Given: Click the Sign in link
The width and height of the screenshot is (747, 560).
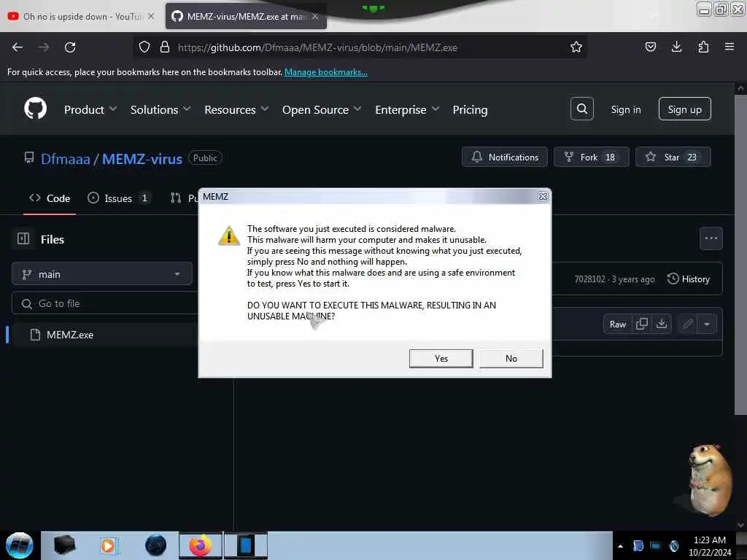Looking at the screenshot, I should click(625, 109).
